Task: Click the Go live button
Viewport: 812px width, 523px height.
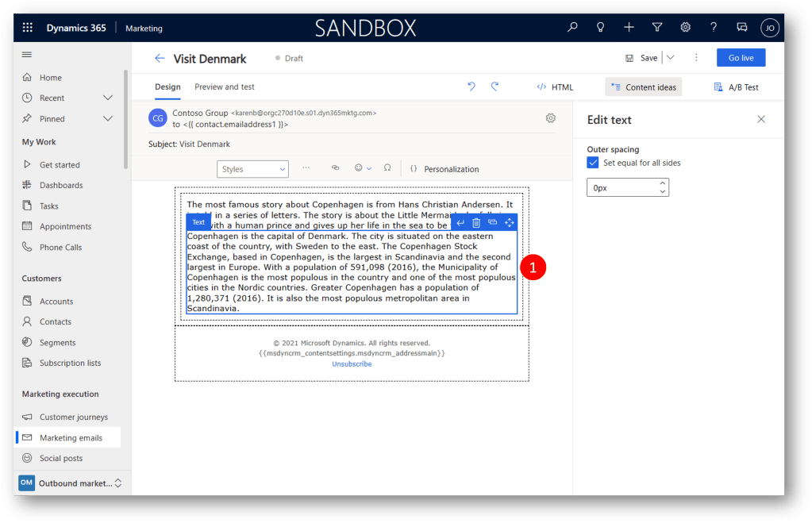Action: pos(741,58)
